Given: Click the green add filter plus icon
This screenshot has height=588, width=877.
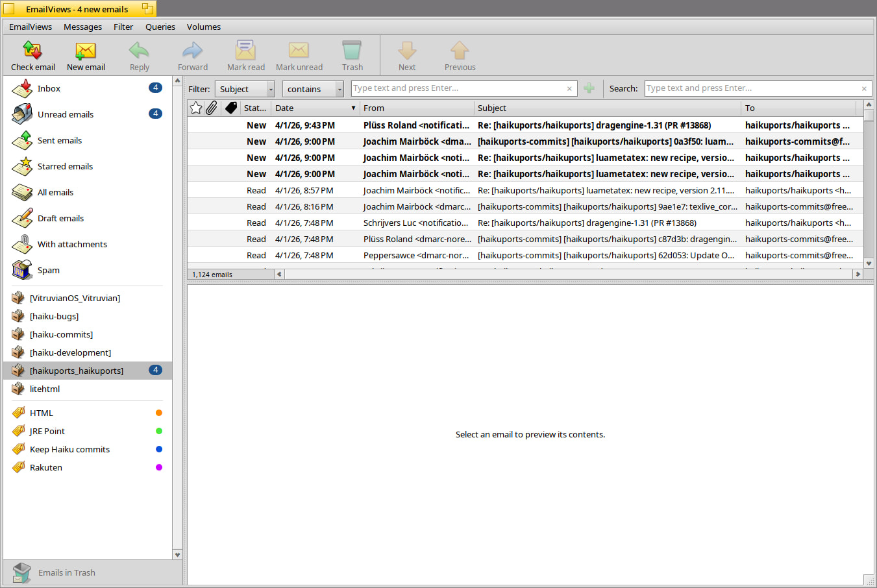Looking at the screenshot, I should pos(589,88).
